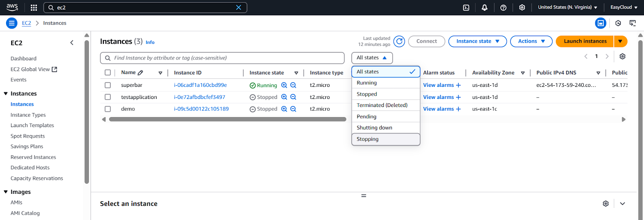Zoom out filter for demo Stopped state
Image resolution: width=644 pixels, height=220 pixels.
point(293,109)
